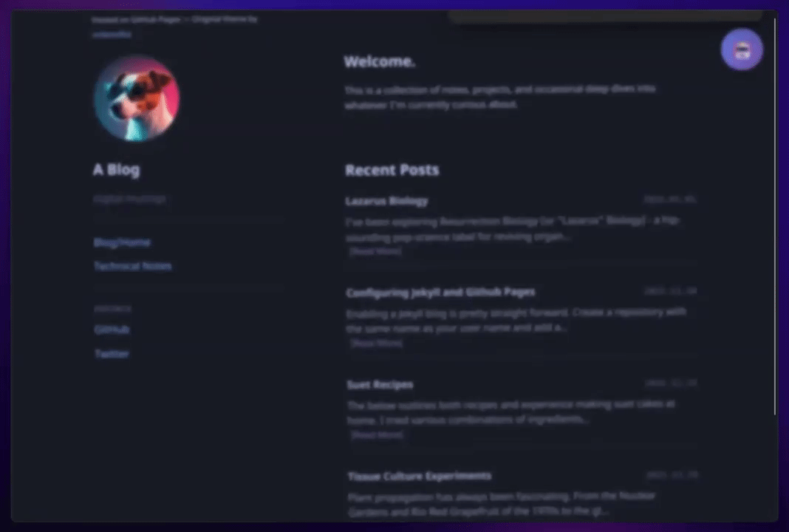Image resolution: width=789 pixels, height=532 pixels.
Task: Open the Technical Notes link
Action: 133,266
